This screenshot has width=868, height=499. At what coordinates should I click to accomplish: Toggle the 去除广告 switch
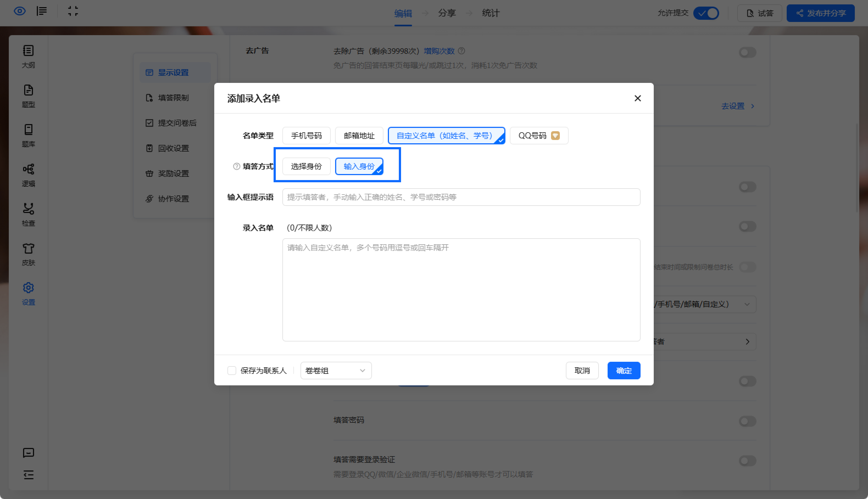tap(747, 52)
